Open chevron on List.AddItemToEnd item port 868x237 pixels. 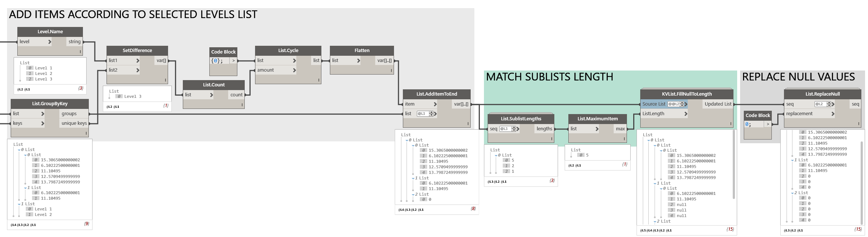[435, 104]
